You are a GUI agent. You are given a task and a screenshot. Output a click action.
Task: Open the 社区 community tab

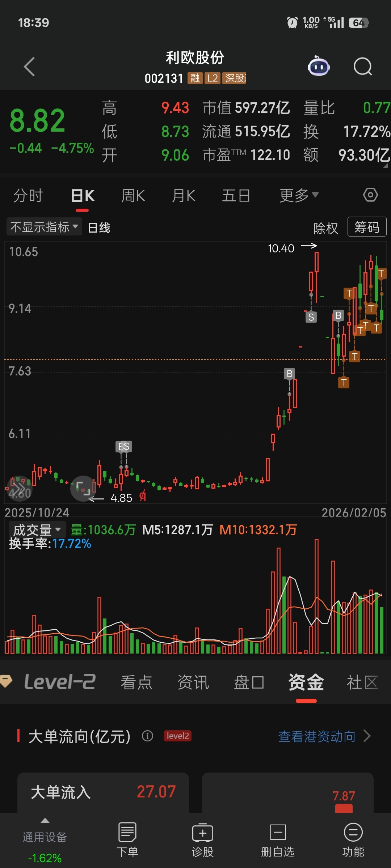[x=362, y=682]
